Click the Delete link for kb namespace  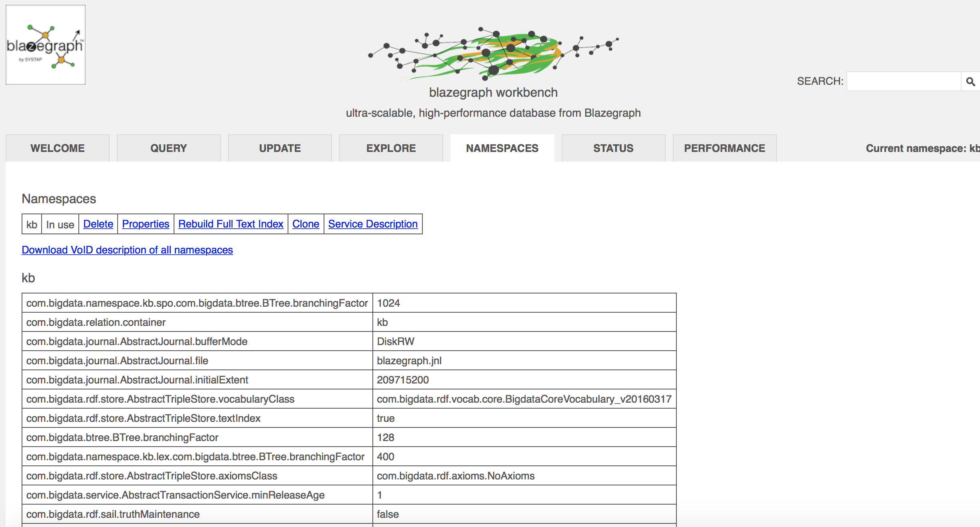pyautogui.click(x=98, y=224)
